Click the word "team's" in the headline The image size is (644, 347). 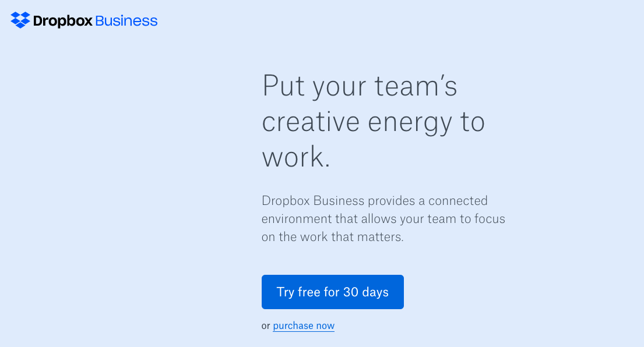coord(416,86)
